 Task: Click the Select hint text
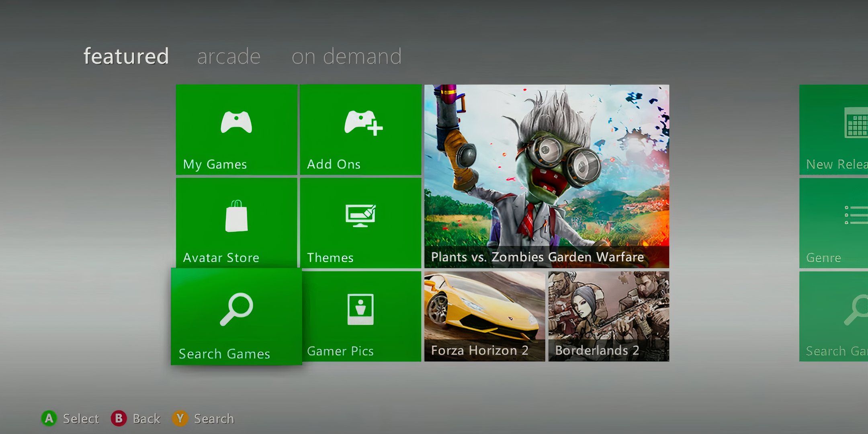pyautogui.click(x=81, y=419)
